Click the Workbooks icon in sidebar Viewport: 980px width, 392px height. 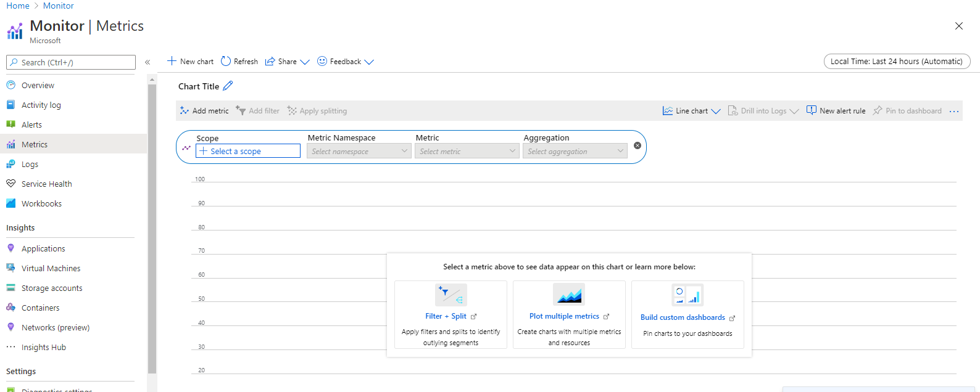pyautogui.click(x=10, y=203)
